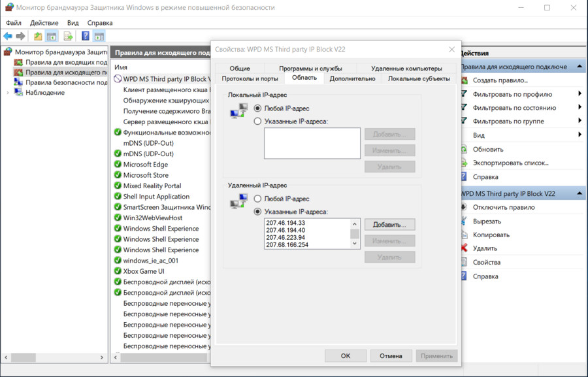Switch to the Общие tab
Viewport: 588px width, 377px height.
(240, 68)
